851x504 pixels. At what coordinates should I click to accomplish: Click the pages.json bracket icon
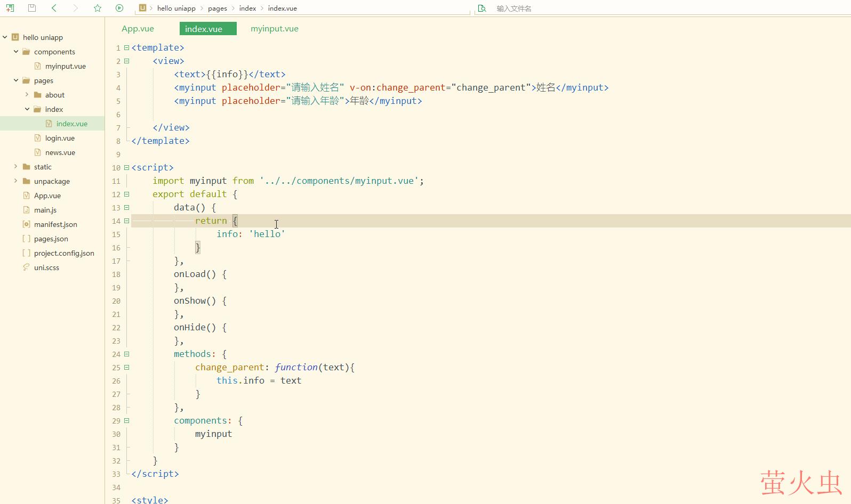click(26, 239)
